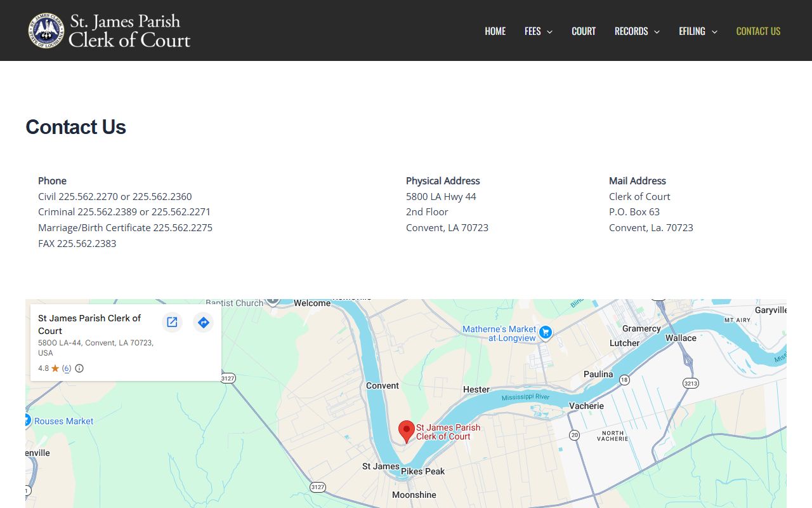Image resolution: width=812 pixels, height=508 pixels.
Task: Click the P.O. Box 63 line
Action: click(x=634, y=211)
